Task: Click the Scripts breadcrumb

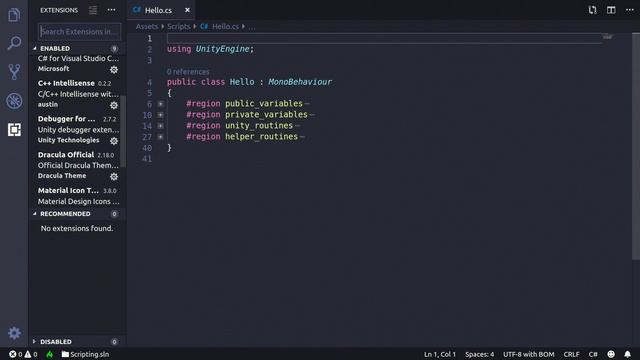Action: click(179, 27)
